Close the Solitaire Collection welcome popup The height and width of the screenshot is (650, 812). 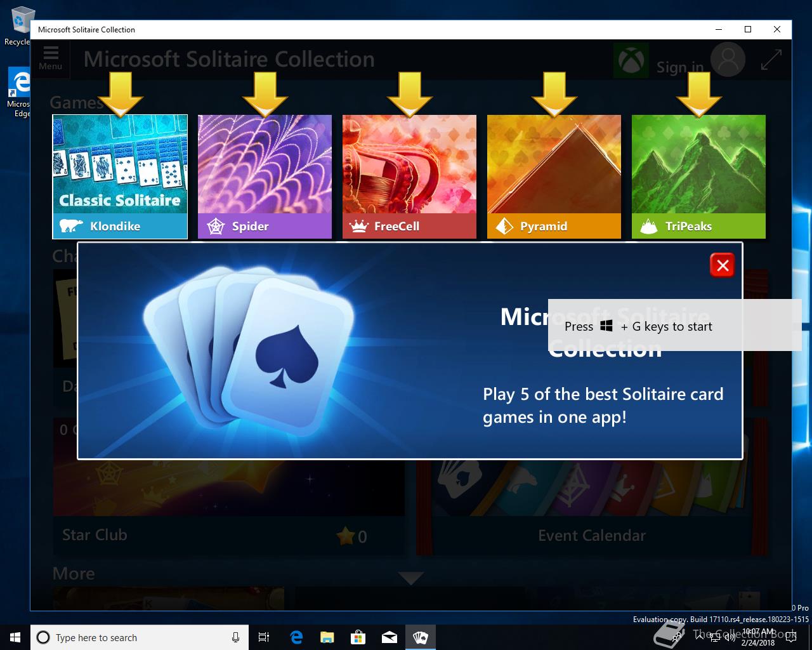click(x=722, y=265)
